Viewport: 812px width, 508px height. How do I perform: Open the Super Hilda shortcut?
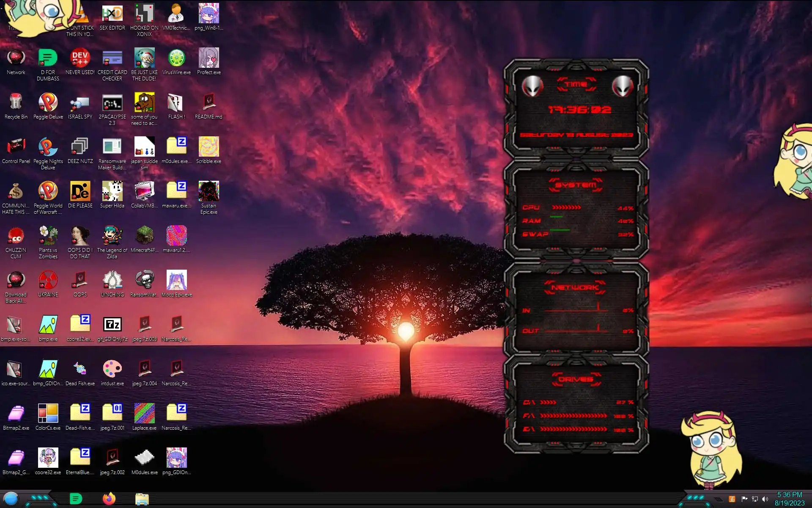click(112, 192)
